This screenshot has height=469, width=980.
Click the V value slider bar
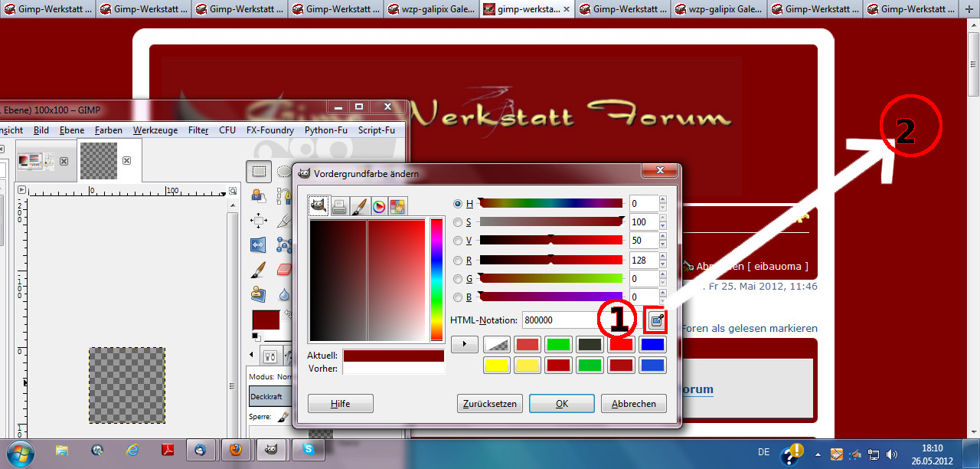550,241
